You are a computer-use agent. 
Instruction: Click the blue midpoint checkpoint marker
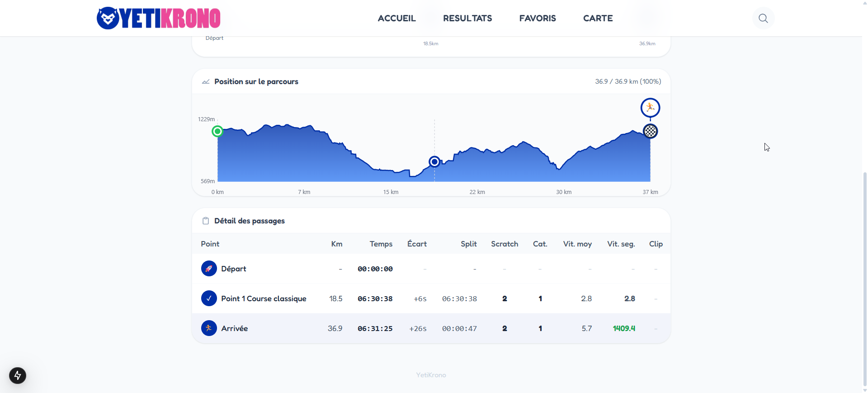tap(434, 161)
